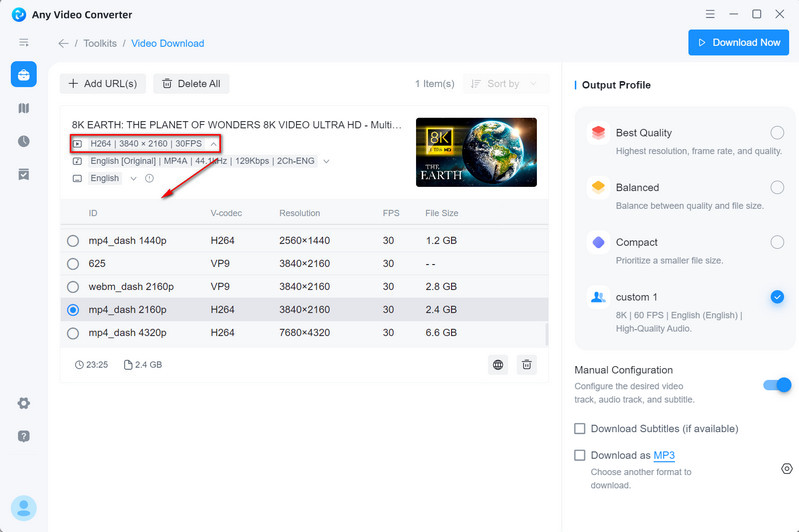Enable Download as MP3 checkbox
The height and width of the screenshot is (532, 799).
click(579, 455)
